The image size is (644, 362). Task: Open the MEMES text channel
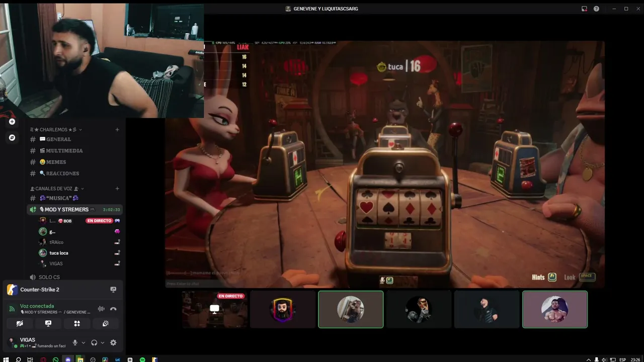point(75,162)
